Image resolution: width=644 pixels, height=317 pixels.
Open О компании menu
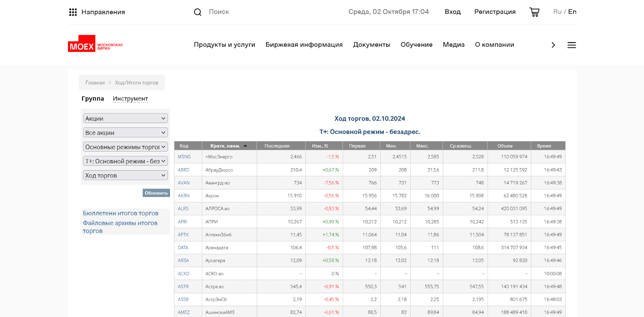494,45
